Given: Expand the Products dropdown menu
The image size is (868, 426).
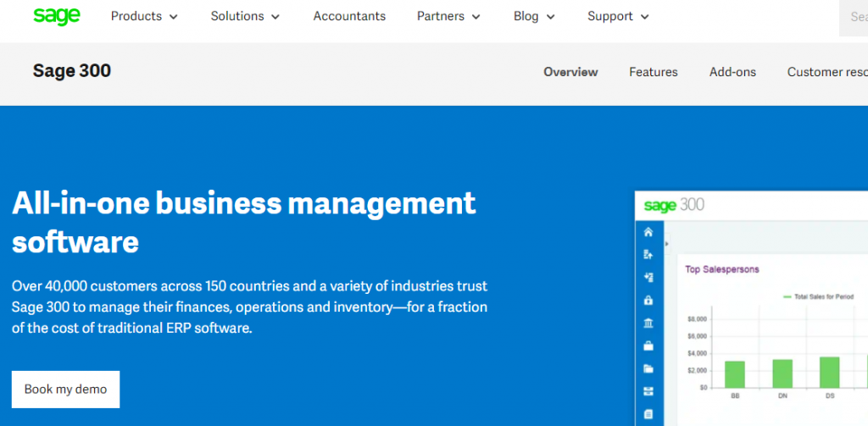Looking at the screenshot, I should click(144, 17).
